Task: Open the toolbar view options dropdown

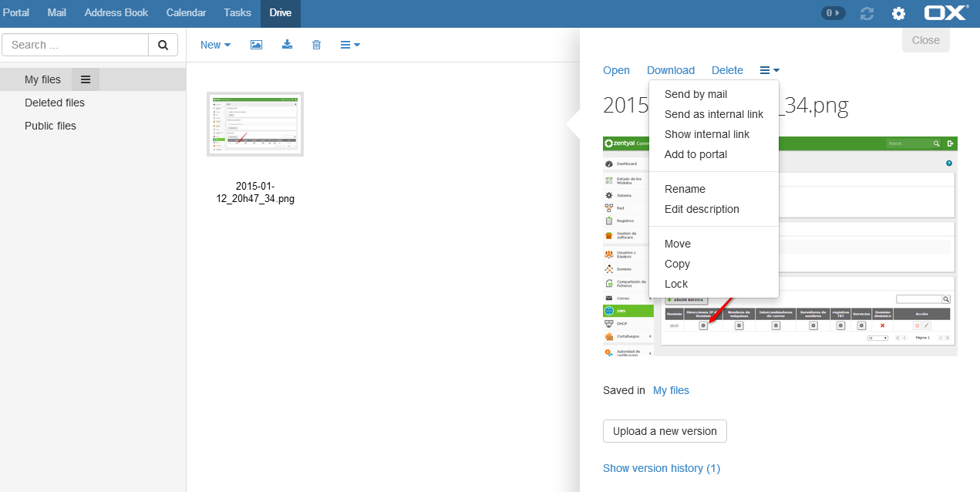Action: click(350, 45)
